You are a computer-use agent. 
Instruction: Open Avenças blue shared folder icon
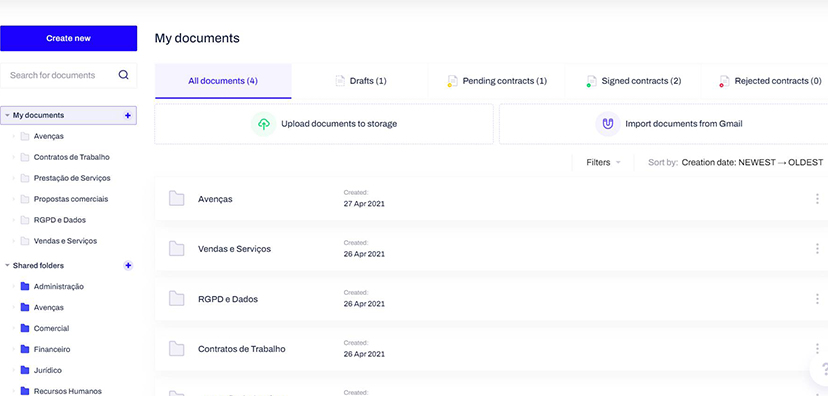point(24,307)
